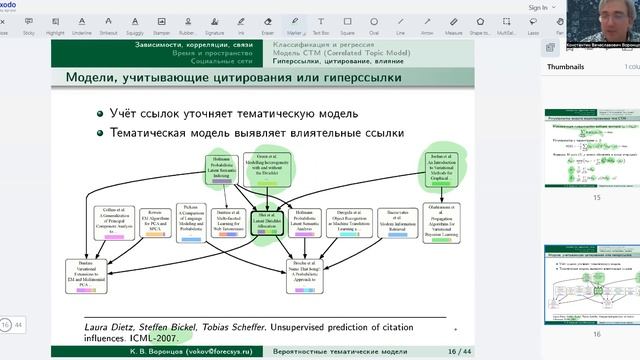Select the Lasso selection tool

(x=533, y=26)
